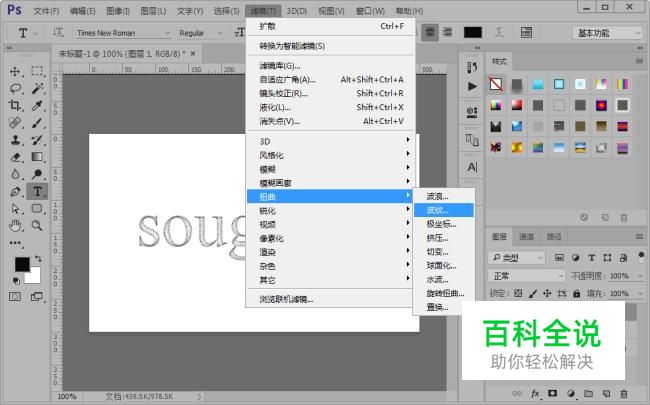The width and height of the screenshot is (650, 405).
Task: Open the three-dot Edit Toolbar button
Action: click(x=16, y=243)
